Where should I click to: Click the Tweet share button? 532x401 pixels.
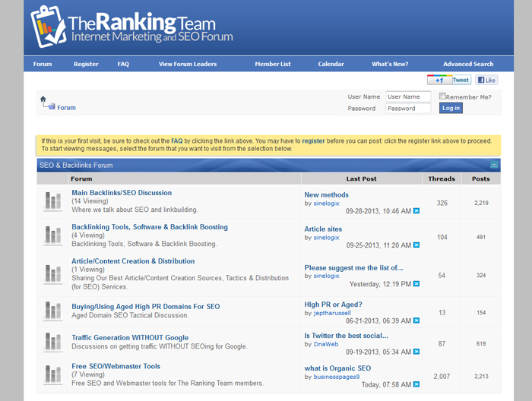click(x=461, y=80)
